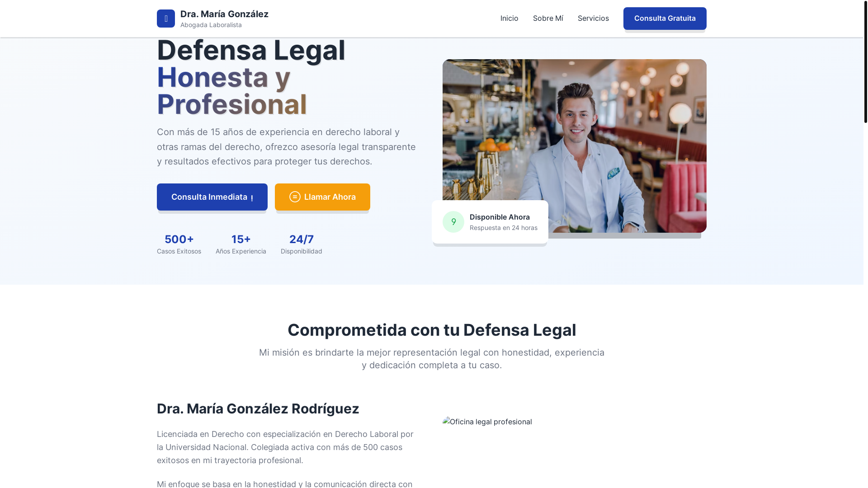Click the Abogada Laboralista subtitle
Screen dimensions: 868x488
[211, 25]
